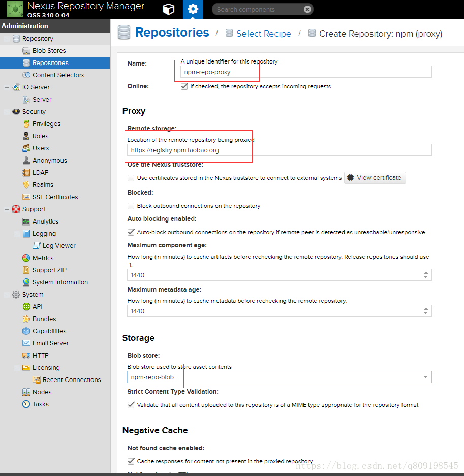Go to Select Recipe breadcrumb
This screenshot has height=476, width=464.
263,34
